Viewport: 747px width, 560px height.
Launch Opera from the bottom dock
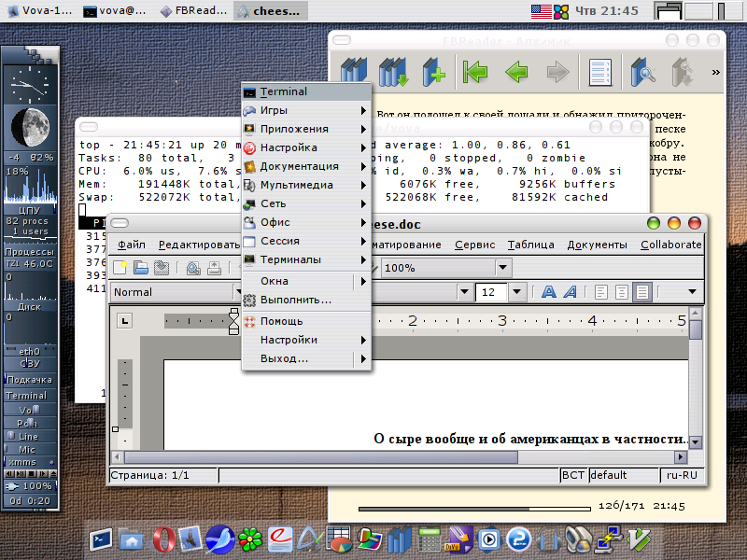tap(164, 539)
